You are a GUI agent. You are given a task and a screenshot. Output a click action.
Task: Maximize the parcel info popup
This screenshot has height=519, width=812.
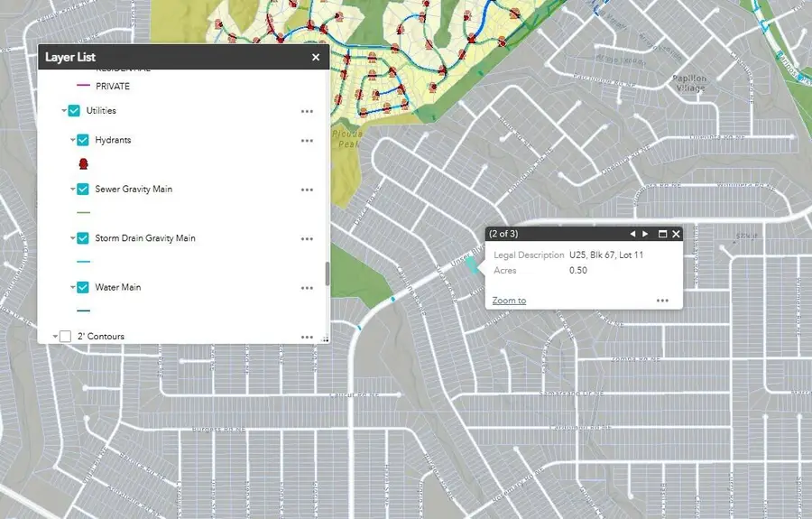pyautogui.click(x=662, y=234)
